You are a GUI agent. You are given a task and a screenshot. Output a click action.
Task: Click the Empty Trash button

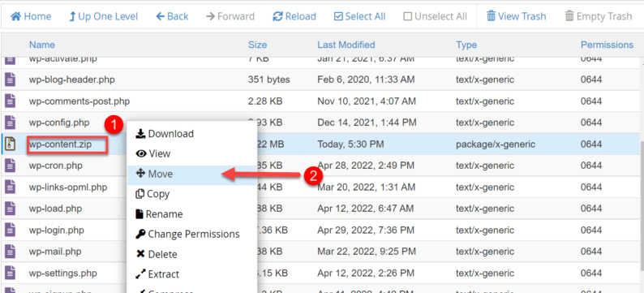599,16
